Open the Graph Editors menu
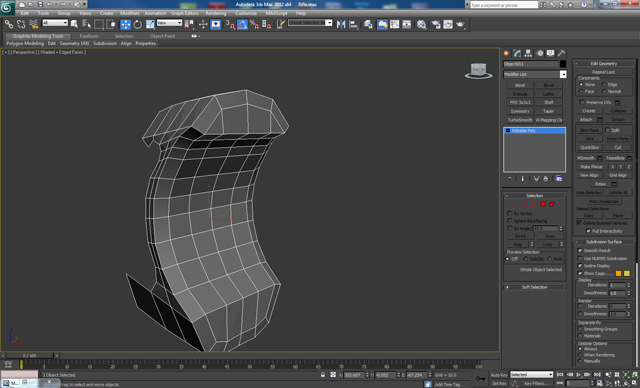 point(184,13)
